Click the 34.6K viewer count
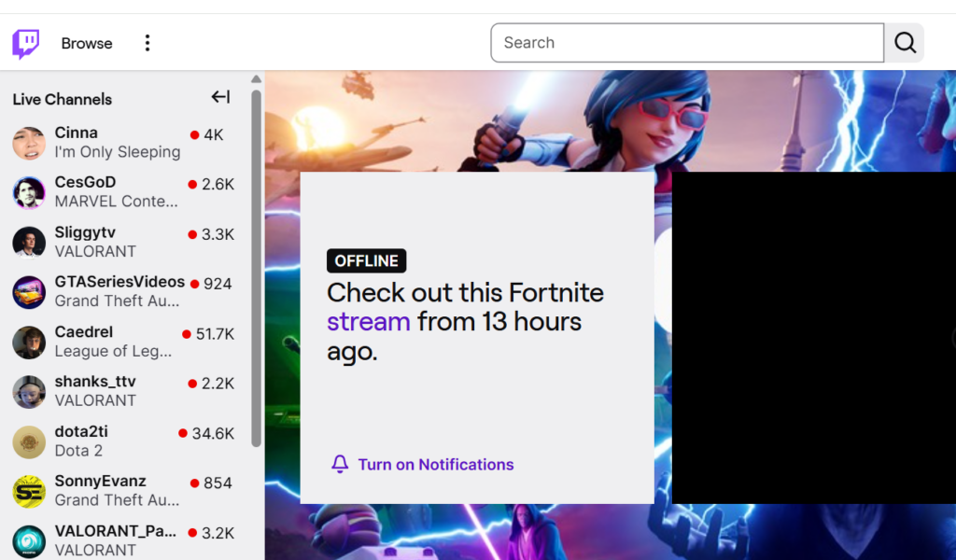 click(x=213, y=434)
